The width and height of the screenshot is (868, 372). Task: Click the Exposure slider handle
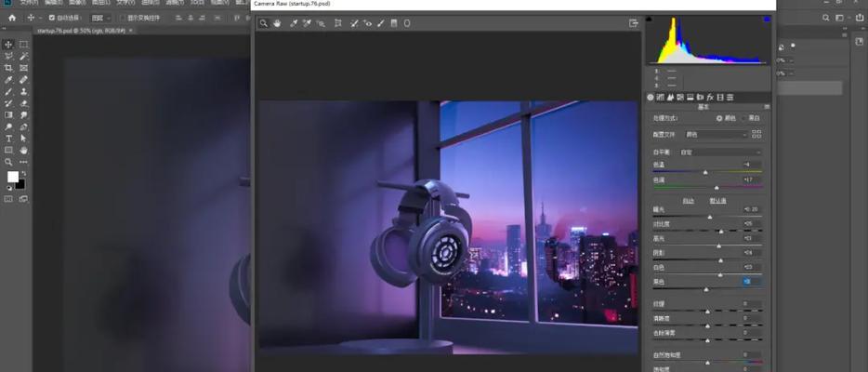pos(710,217)
